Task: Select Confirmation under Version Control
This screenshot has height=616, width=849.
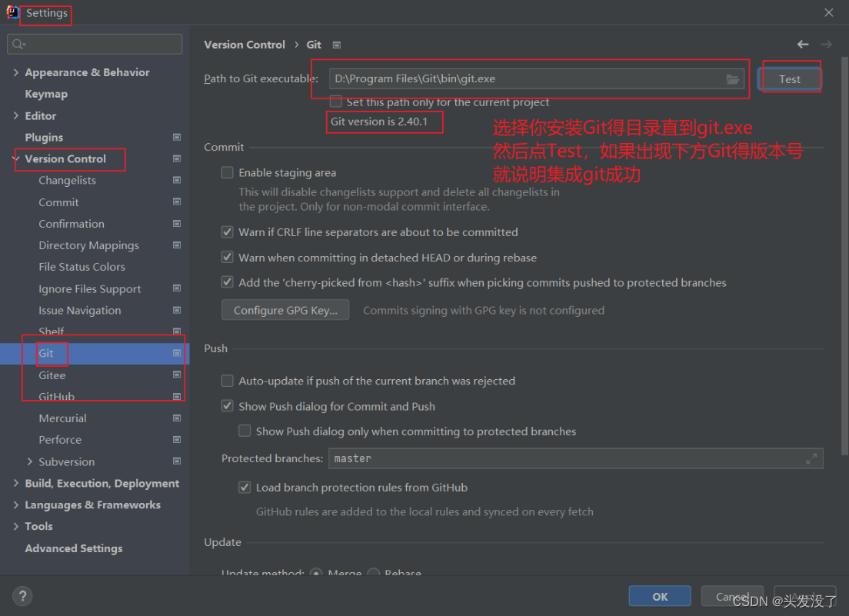Action: pyautogui.click(x=72, y=224)
